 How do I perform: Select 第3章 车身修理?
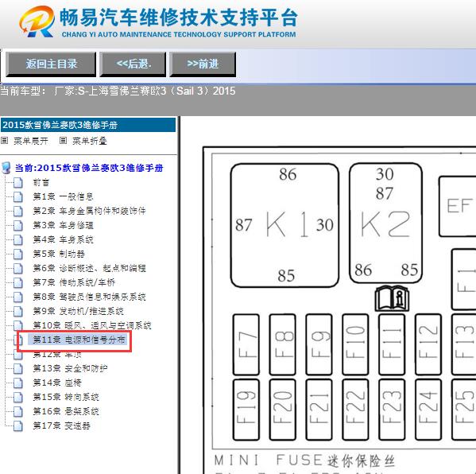[63, 225]
